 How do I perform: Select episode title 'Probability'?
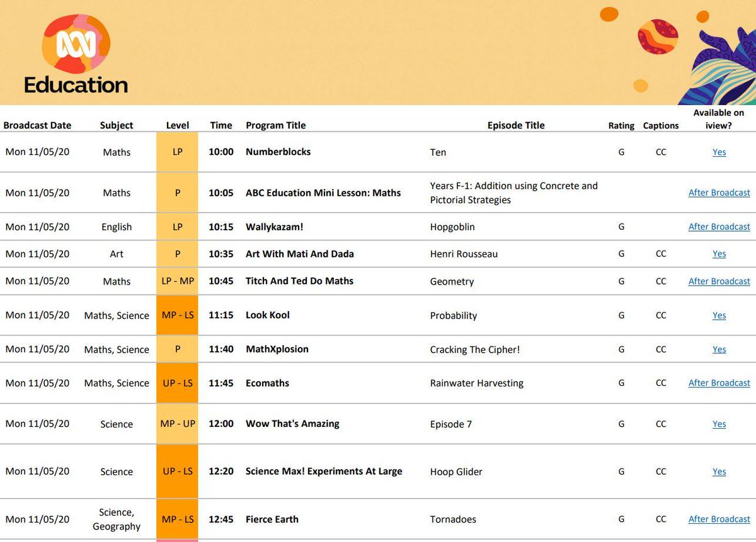pyautogui.click(x=454, y=315)
